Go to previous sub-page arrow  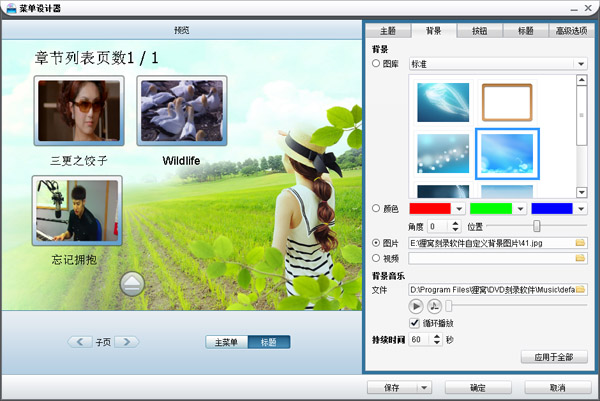tap(80, 342)
